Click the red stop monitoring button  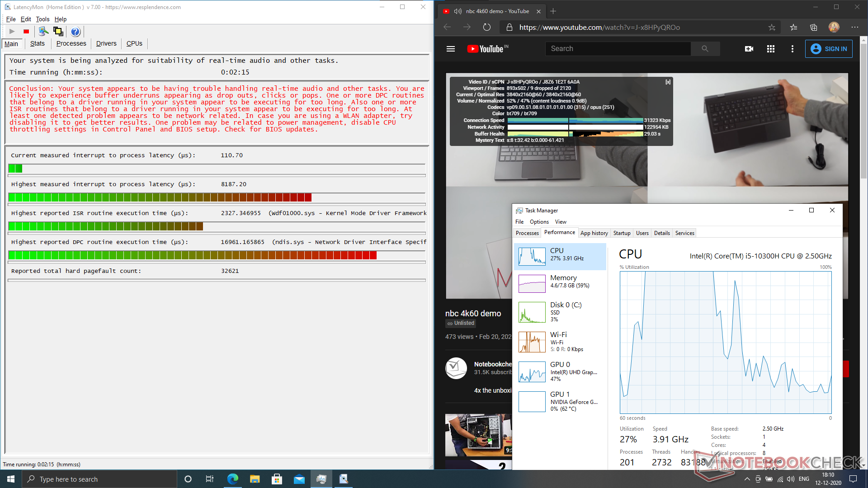26,32
